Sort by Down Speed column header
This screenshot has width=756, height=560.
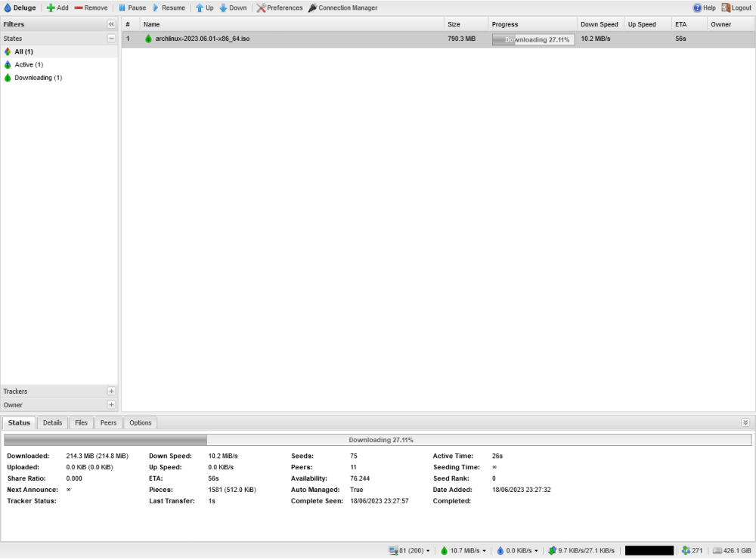click(600, 24)
